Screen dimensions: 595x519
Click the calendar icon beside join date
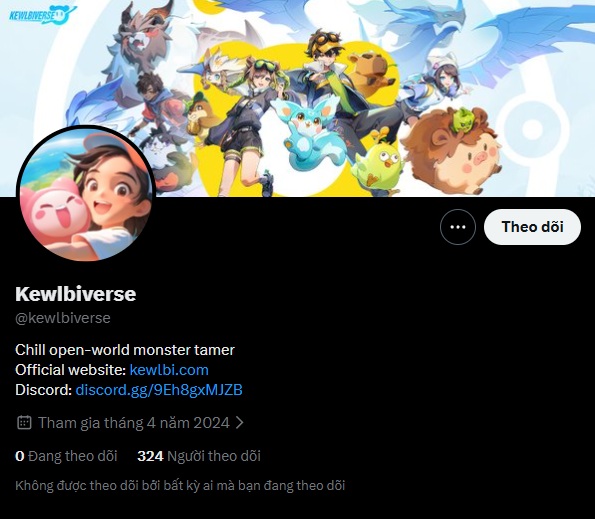pos(24,423)
